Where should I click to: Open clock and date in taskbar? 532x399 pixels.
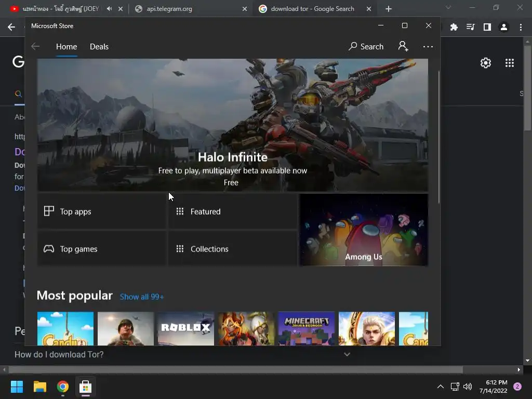pos(494,387)
